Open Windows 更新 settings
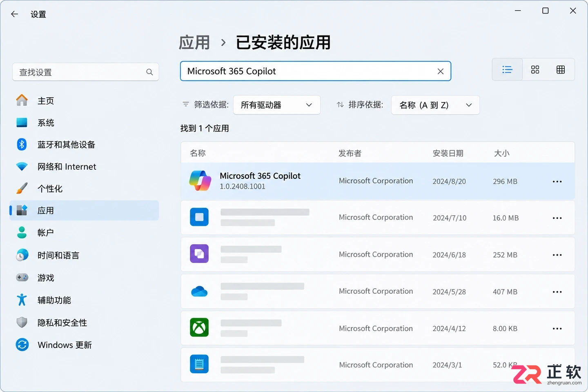Screen dimensions: 588x392 84,345
